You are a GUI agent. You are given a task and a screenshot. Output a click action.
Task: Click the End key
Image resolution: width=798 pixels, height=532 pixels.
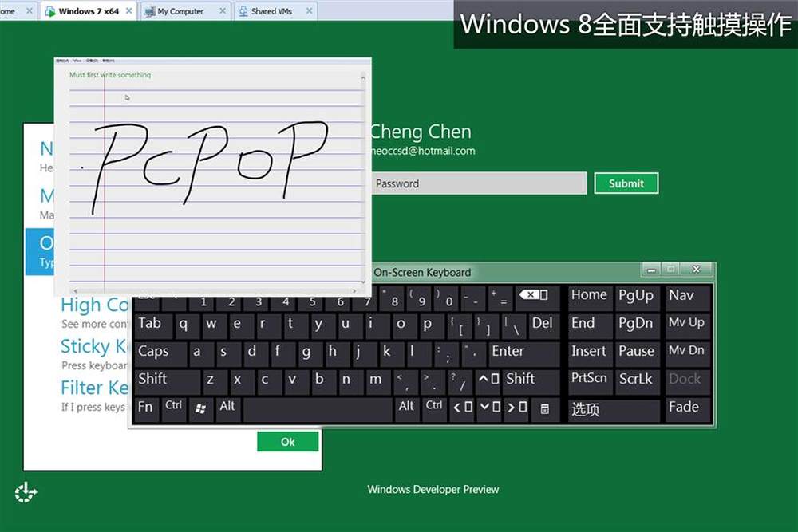pos(590,325)
